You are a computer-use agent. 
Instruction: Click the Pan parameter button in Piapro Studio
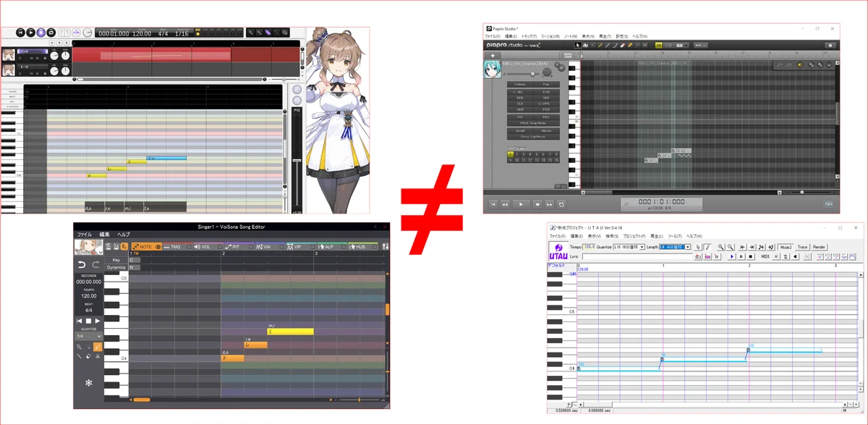coord(546,84)
